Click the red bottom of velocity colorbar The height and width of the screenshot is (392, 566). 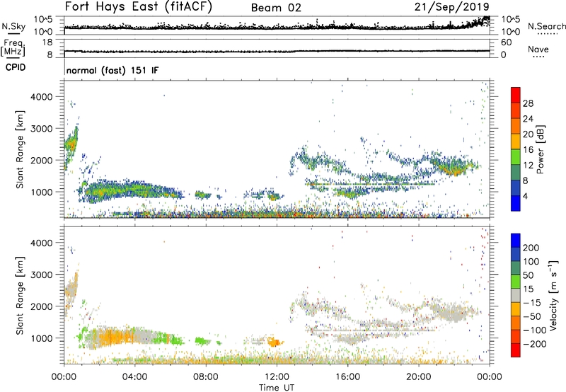[x=516, y=350]
